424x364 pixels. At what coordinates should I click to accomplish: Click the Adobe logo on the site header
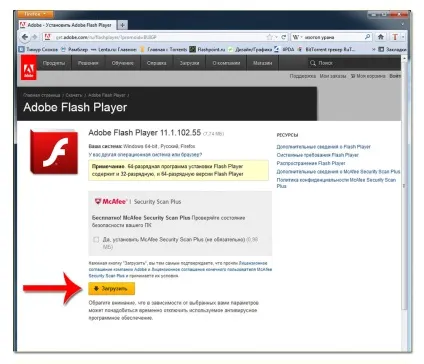(x=29, y=68)
